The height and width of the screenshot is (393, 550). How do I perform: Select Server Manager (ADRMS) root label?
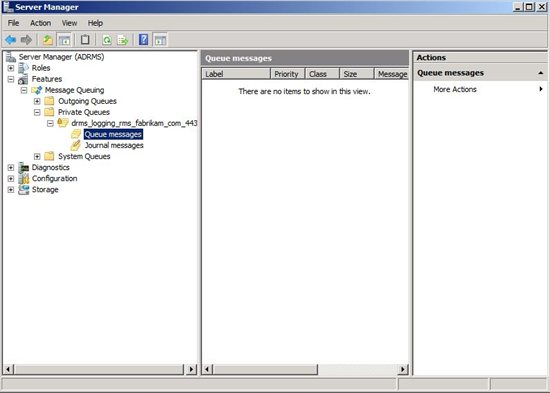[x=61, y=57]
